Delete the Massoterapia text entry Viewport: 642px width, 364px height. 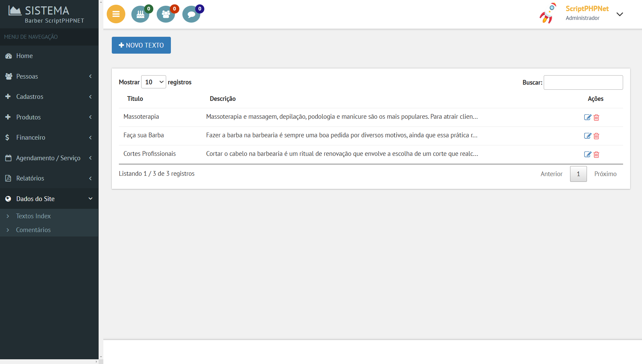596,117
